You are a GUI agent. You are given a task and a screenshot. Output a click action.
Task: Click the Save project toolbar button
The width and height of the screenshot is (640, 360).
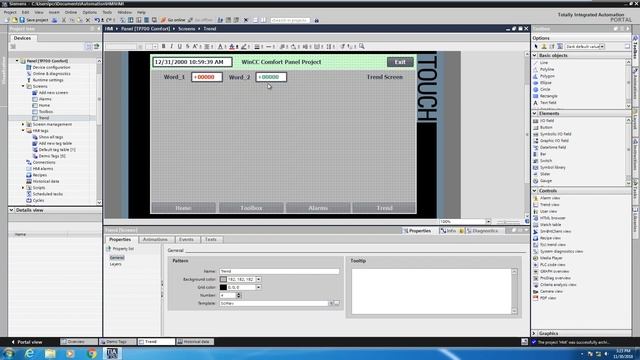tap(33, 20)
